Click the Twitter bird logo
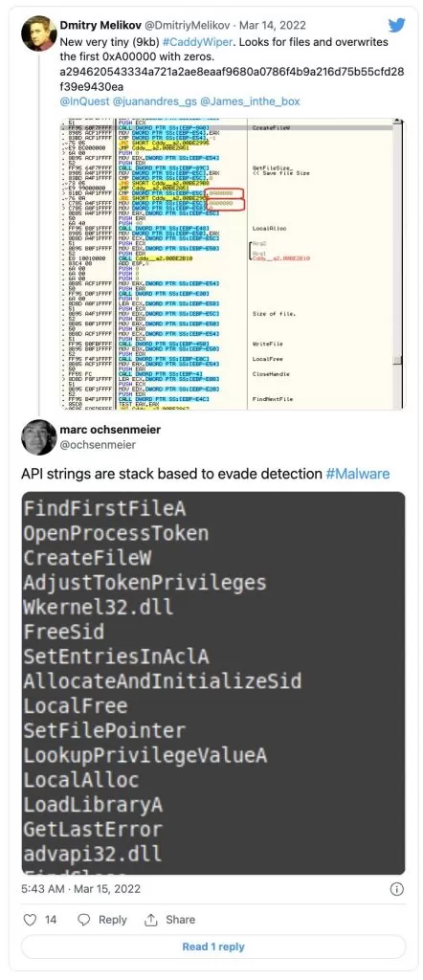Image resolution: width=423 pixels, height=980 pixels. (396, 25)
